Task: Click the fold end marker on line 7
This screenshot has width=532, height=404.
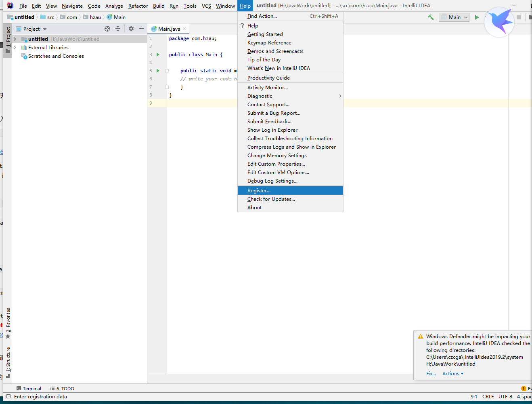Action: pyautogui.click(x=167, y=87)
